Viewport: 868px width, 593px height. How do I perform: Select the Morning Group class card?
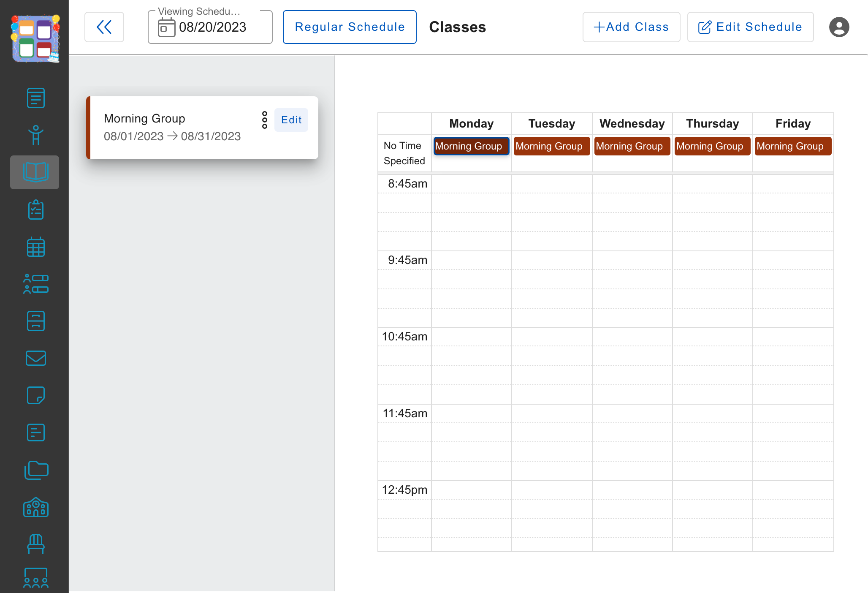coord(202,128)
